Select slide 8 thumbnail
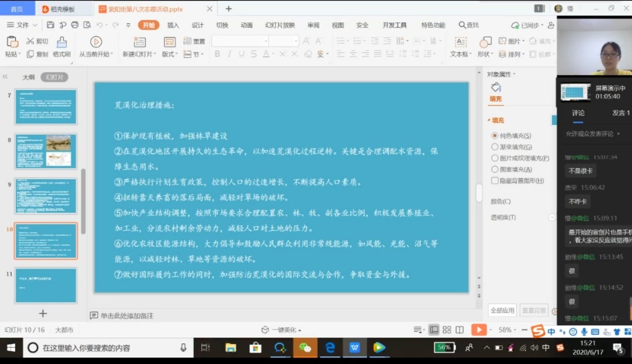Viewport: 632px width, 364px height. (x=46, y=151)
